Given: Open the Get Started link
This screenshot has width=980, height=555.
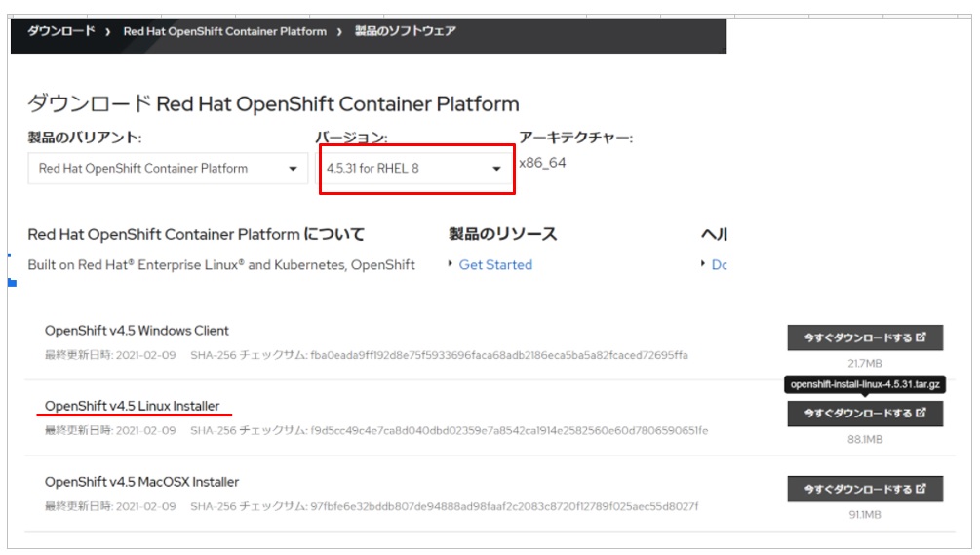Looking at the screenshot, I should [x=495, y=265].
